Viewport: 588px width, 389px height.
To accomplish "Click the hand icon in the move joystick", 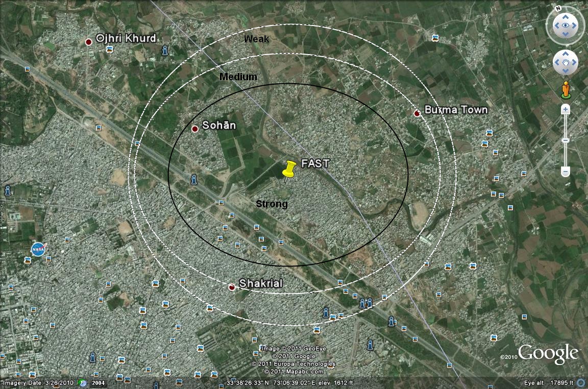I will coord(565,62).
